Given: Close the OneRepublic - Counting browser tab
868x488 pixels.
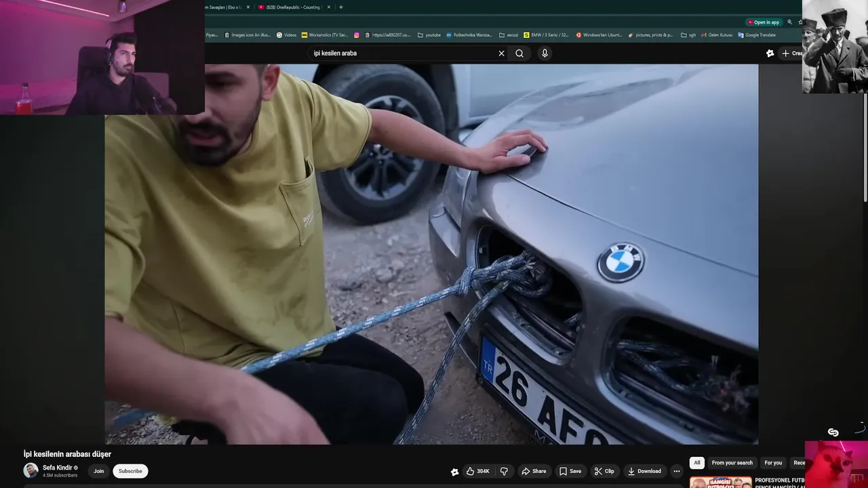Looking at the screenshot, I should pos(329,7).
